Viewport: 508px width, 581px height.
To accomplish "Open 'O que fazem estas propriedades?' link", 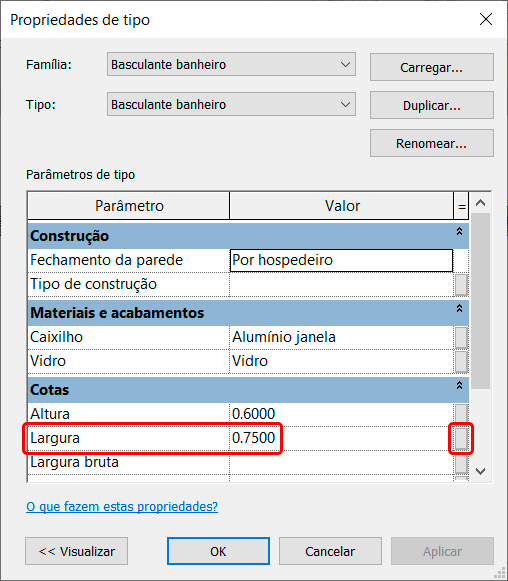I will 122,506.
